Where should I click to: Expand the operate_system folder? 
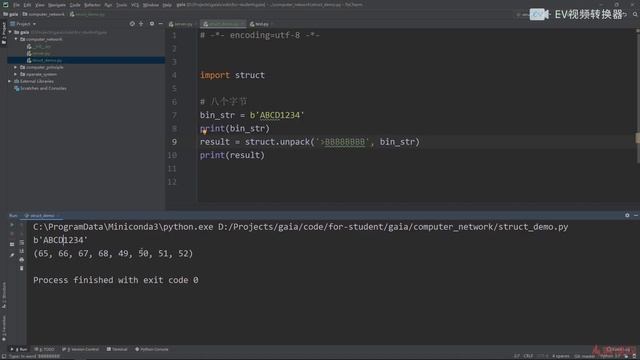(16, 74)
